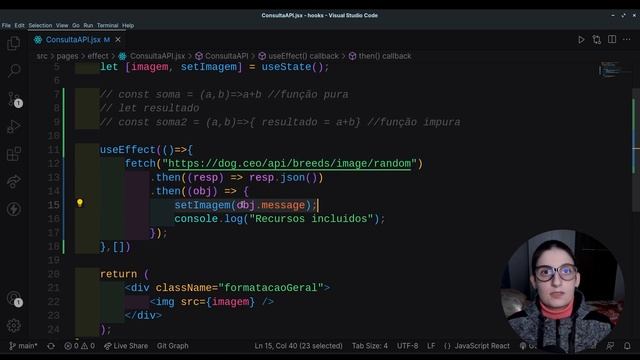Click the main* branch in status bar

[23, 346]
